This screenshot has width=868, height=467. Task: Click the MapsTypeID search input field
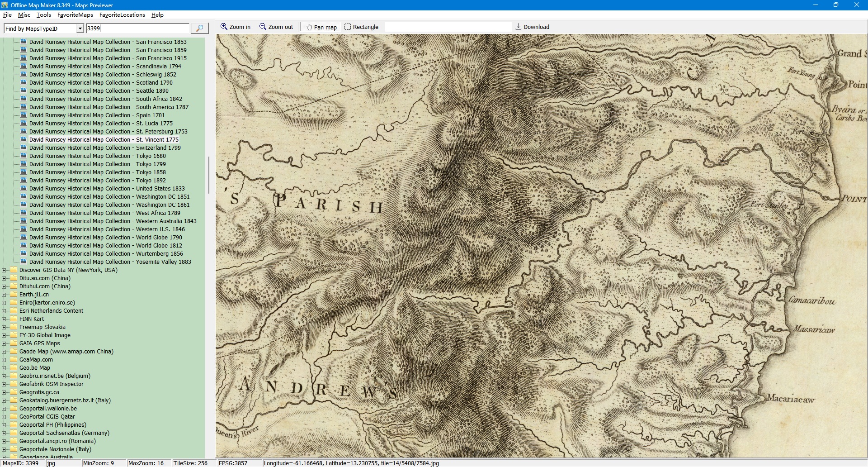pos(137,29)
